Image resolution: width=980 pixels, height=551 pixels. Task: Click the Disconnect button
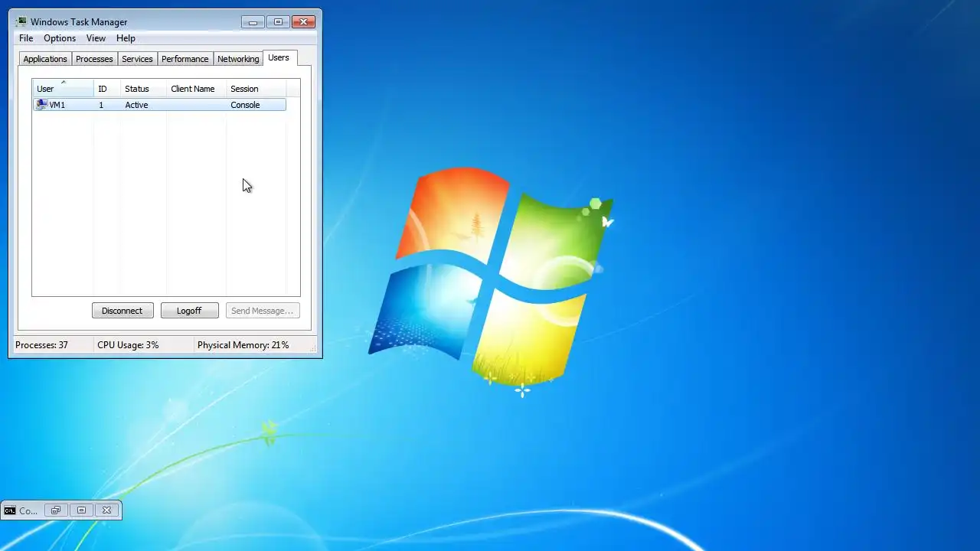(x=122, y=311)
